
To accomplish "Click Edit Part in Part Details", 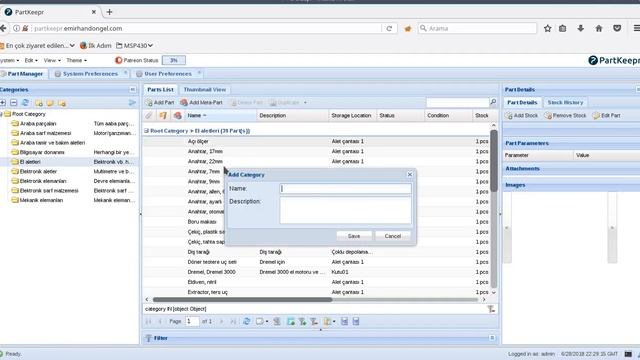I will pos(607,116).
